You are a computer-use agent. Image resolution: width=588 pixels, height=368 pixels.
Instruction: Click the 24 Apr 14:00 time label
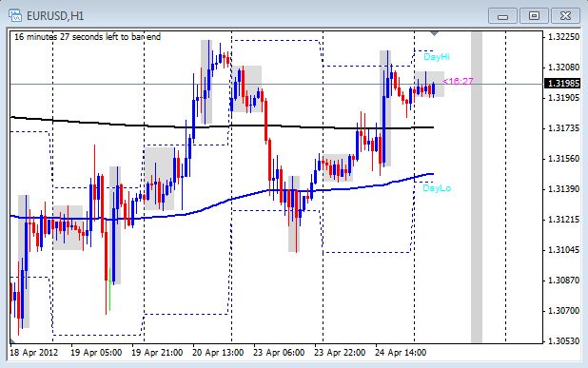tap(401, 353)
